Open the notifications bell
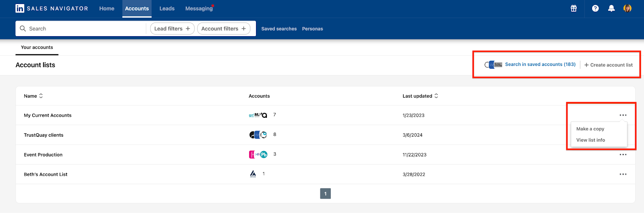Screen dimensions: 644x213 click(611, 8)
